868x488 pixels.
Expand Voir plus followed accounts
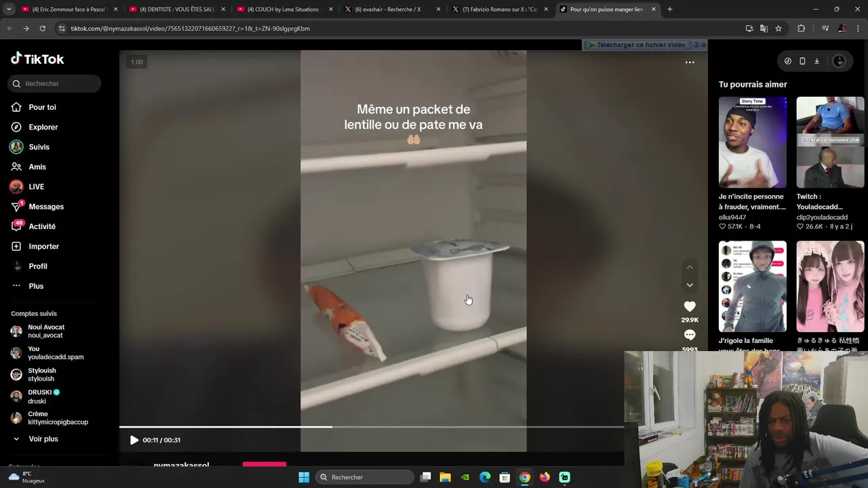pos(43,439)
